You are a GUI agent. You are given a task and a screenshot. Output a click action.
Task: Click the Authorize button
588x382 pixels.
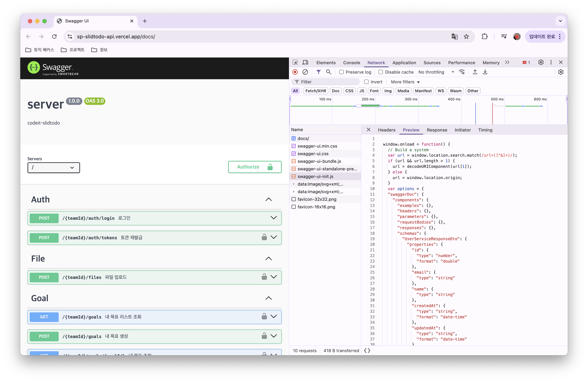pos(255,167)
